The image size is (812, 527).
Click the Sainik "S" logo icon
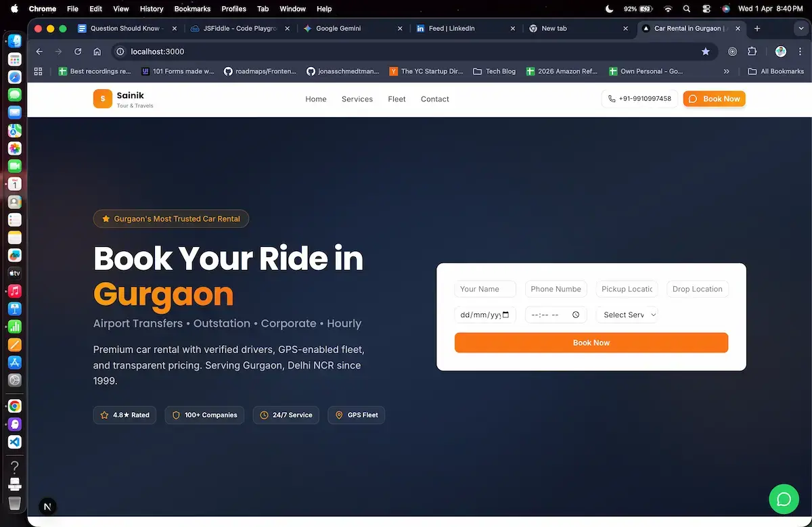pos(102,99)
